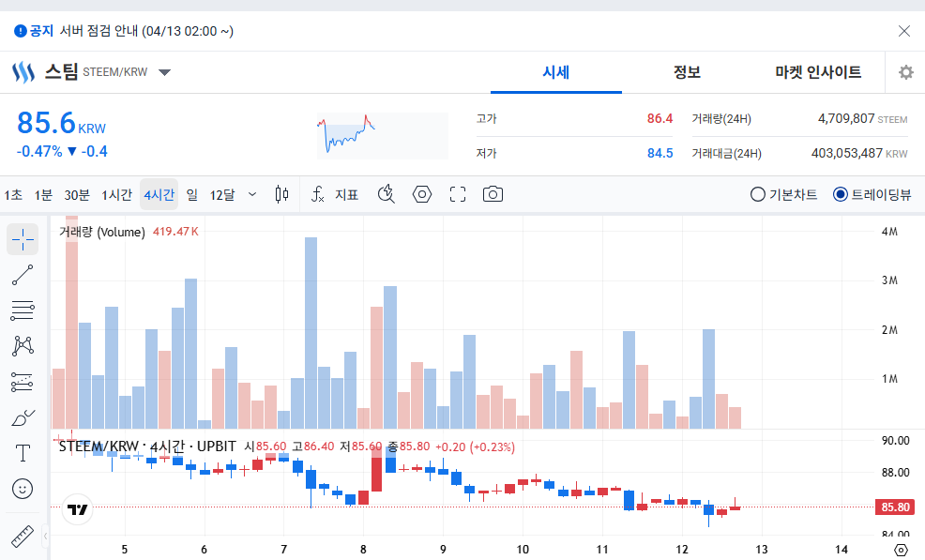The height and width of the screenshot is (560, 925).
Task: Click the red 85.80 current price label
Action: (895, 507)
